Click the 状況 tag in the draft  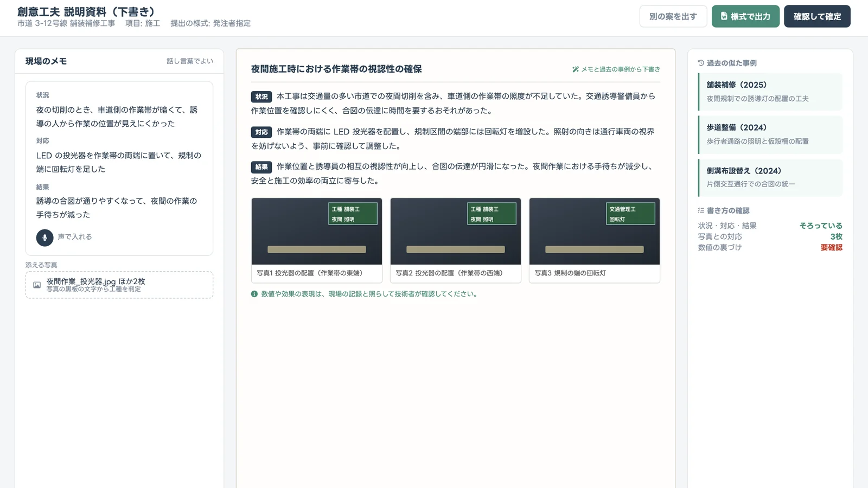[261, 97]
